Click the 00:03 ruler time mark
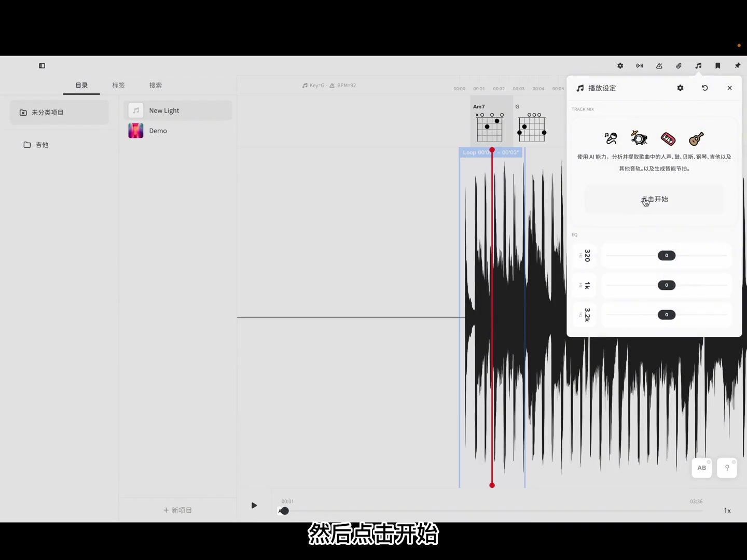This screenshot has width=747, height=560. [x=519, y=89]
